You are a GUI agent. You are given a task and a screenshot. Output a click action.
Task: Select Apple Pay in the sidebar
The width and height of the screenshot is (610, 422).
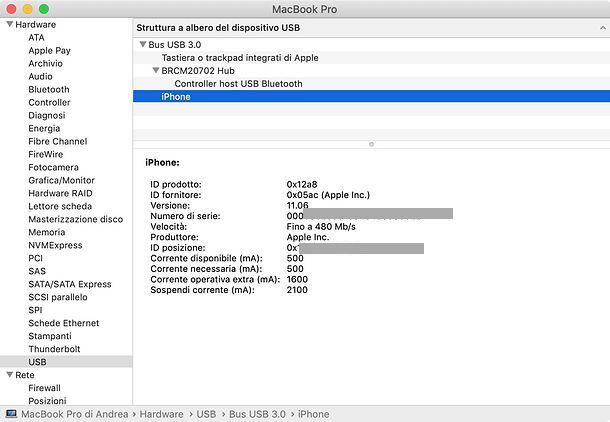pos(49,51)
